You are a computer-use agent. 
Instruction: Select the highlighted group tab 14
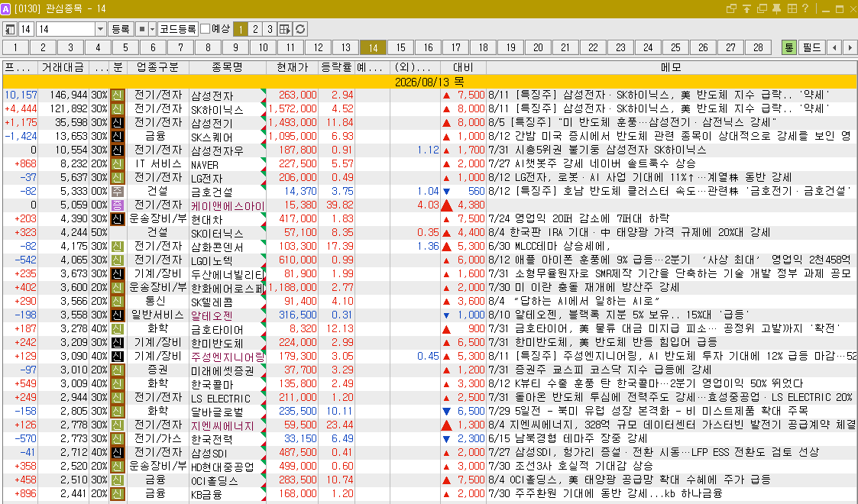point(373,47)
